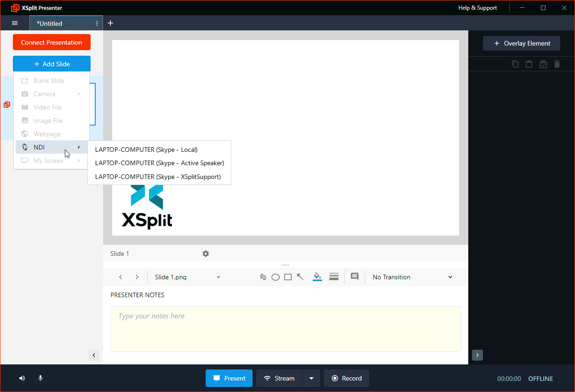Click the 00:00:00 timer

pos(509,379)
